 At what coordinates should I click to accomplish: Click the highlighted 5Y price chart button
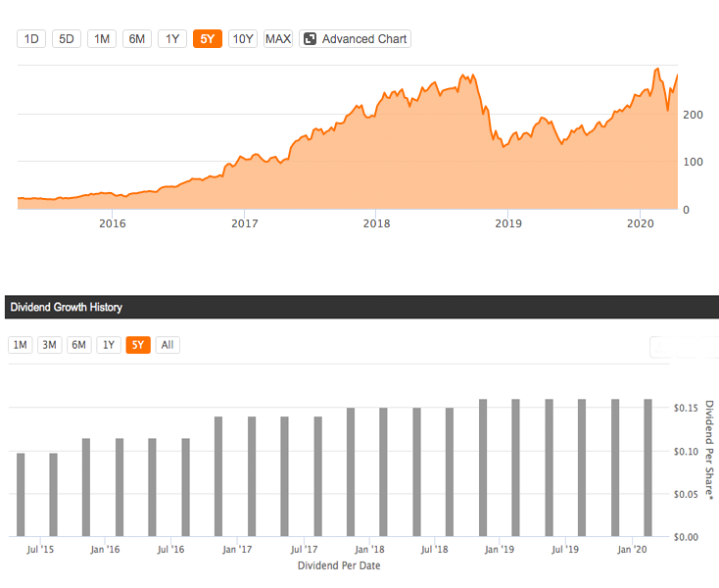point(207,39)
